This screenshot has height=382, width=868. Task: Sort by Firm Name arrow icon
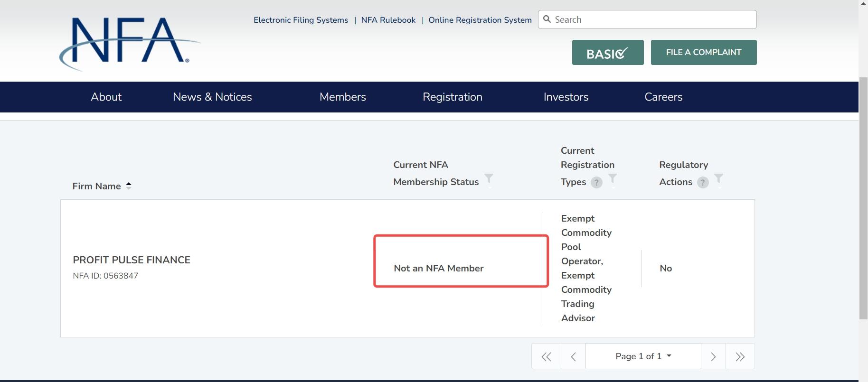(129, 186)
